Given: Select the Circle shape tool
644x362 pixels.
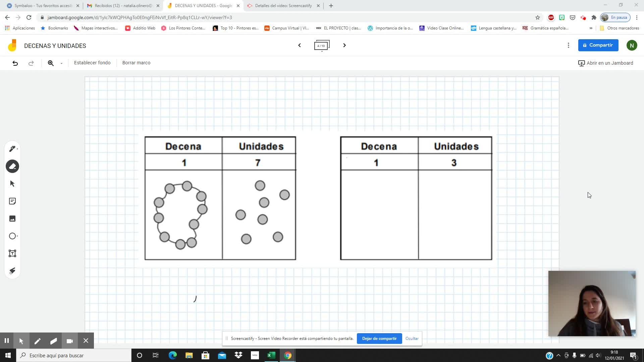Looking at the screenshot, I should click(12, 236).
